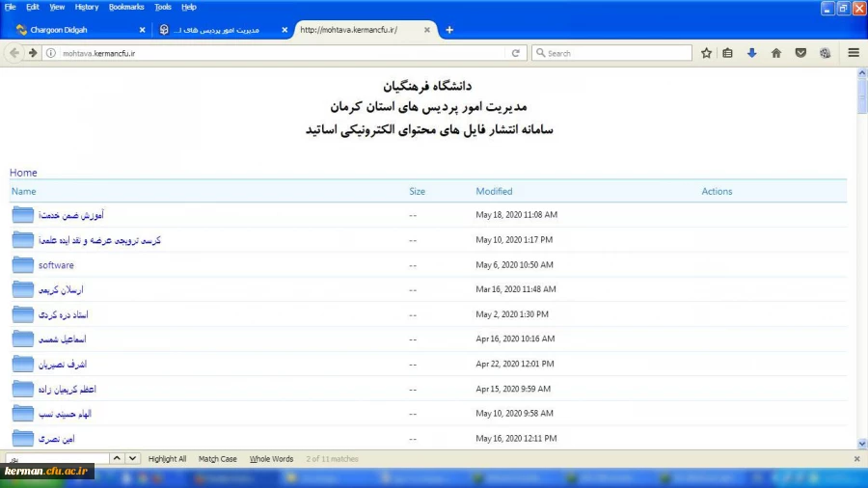868x488 pixels.
Task: Toggle Highlight All in find bar
Action: [x=167, y=459]
